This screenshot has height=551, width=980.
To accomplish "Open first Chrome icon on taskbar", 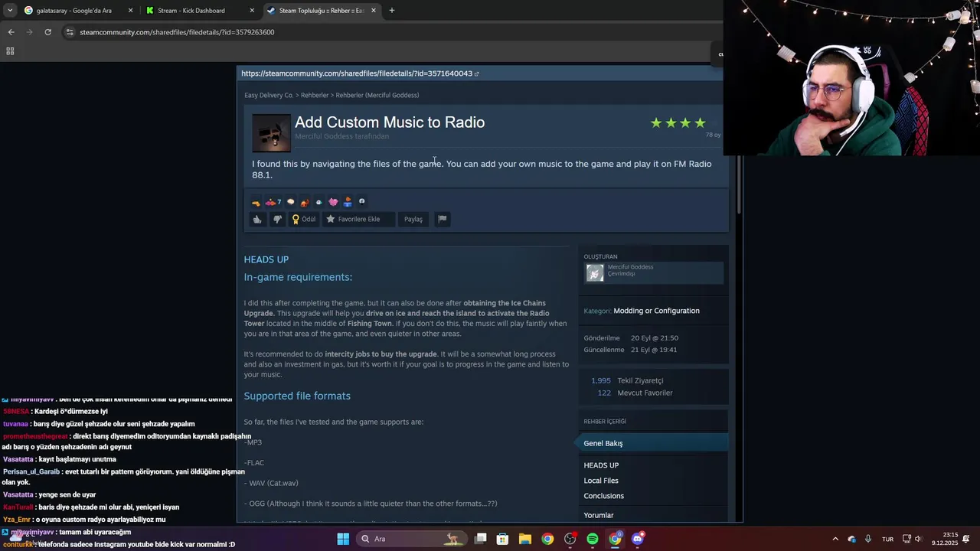I will pos(547,539).
